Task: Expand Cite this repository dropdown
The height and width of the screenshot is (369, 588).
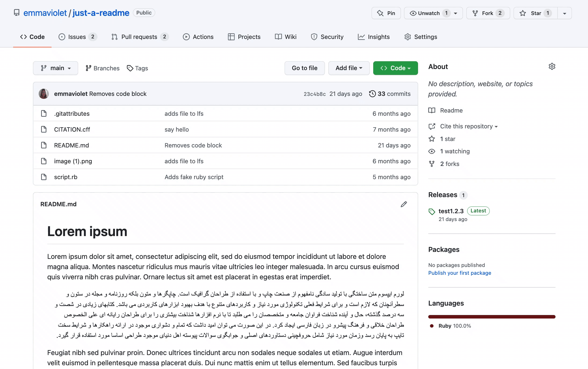Action: pyautogui.click(x=469, y=126)
